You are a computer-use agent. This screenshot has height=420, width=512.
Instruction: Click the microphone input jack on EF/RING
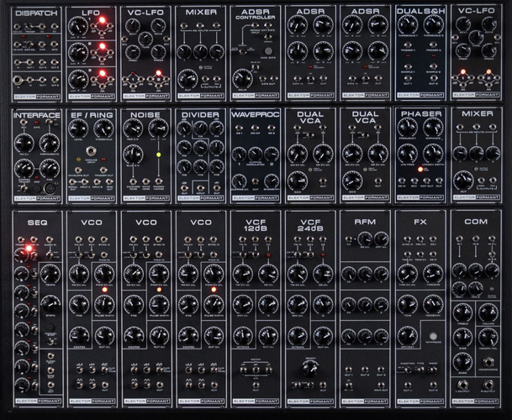coord(91,151)
